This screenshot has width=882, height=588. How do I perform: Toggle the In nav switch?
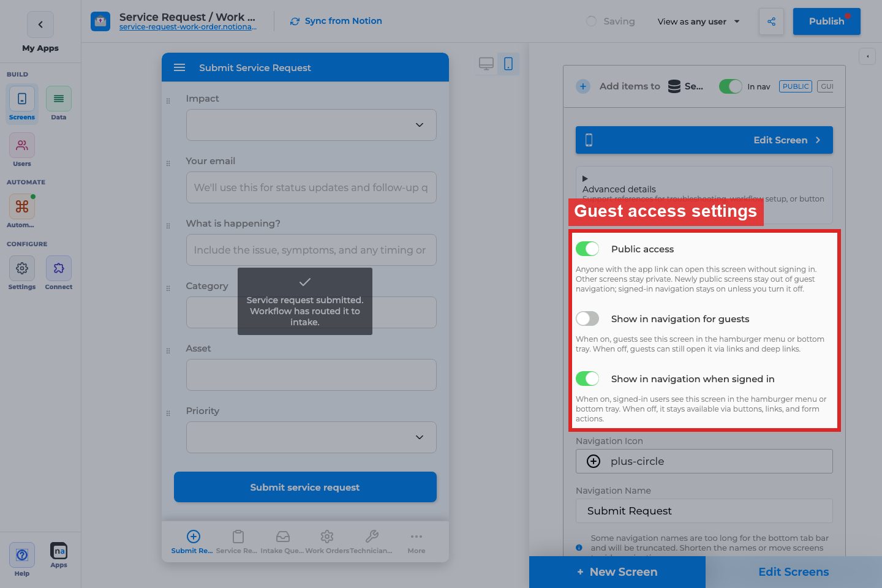click(730, 86)
